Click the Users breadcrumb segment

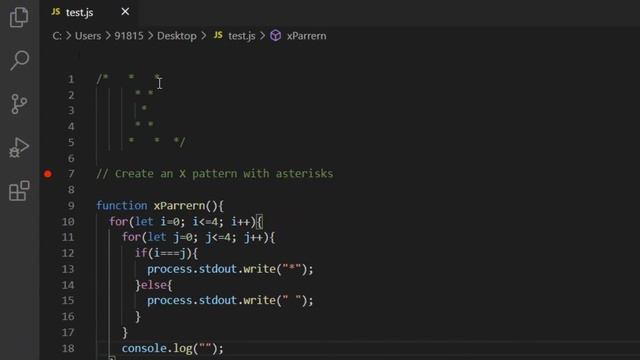88,36
